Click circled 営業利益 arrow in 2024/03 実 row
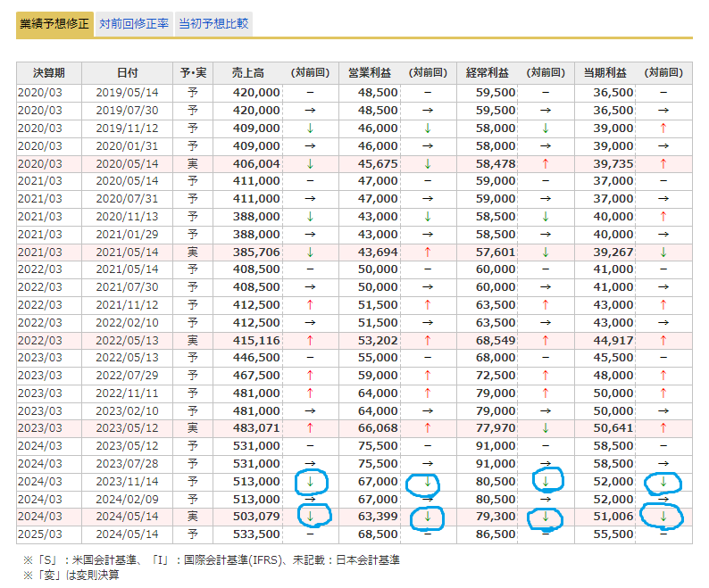709x588 pixels. (428, 517)
